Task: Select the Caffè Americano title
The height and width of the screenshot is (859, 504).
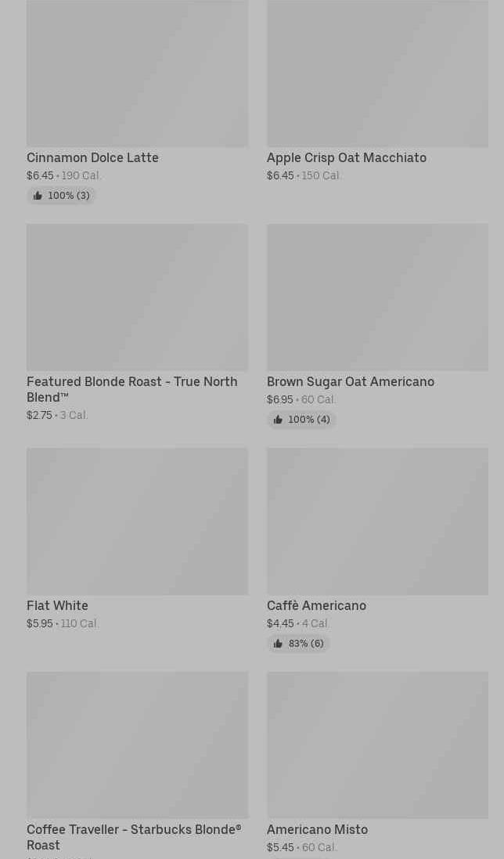Action: pos(316,606)
